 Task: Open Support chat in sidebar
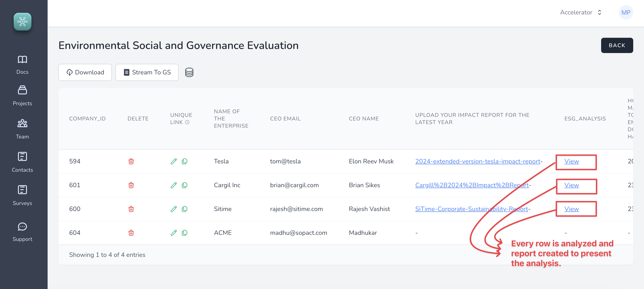coord(22,232)
